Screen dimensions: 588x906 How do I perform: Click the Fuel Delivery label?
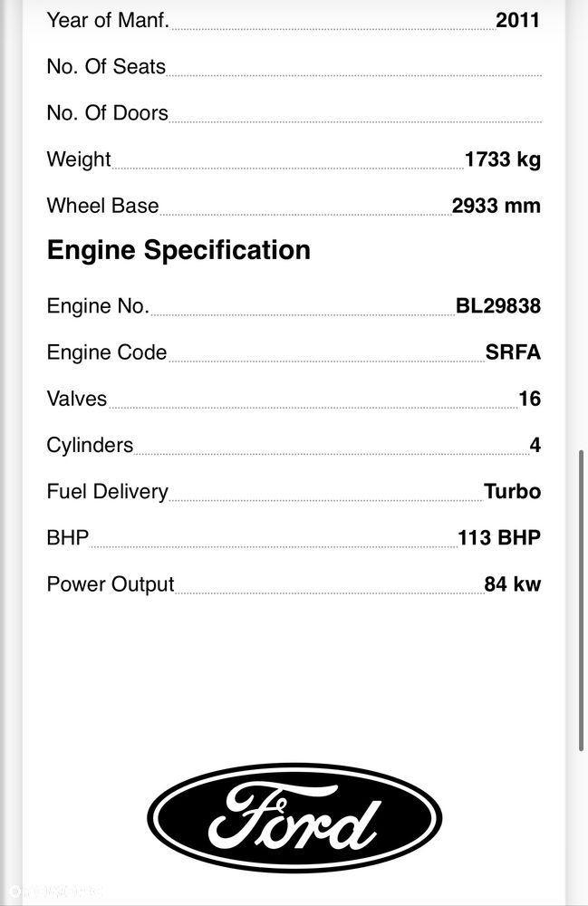coord(108,492)
